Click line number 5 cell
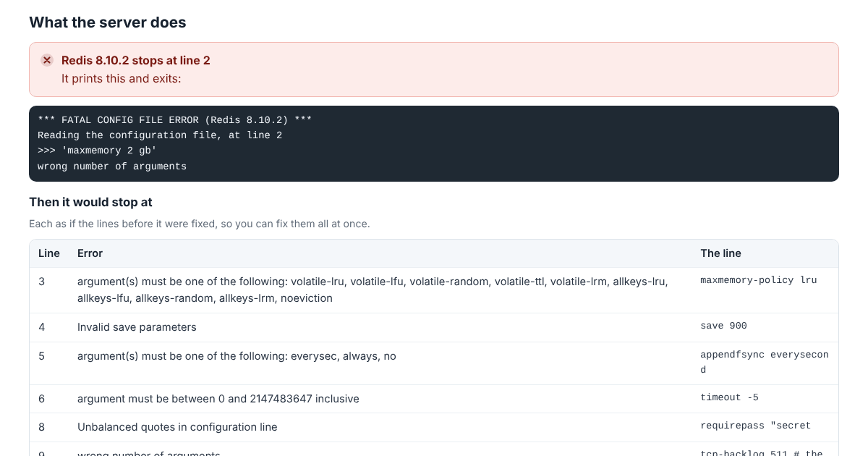 tap(41, 356)
